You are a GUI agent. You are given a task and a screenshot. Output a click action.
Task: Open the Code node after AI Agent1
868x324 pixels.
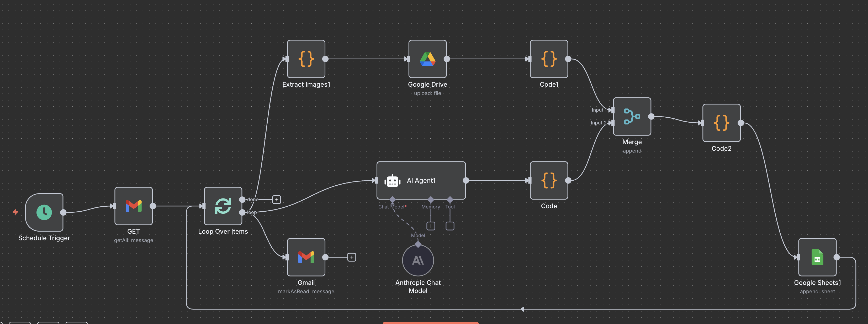pos(549,180)
